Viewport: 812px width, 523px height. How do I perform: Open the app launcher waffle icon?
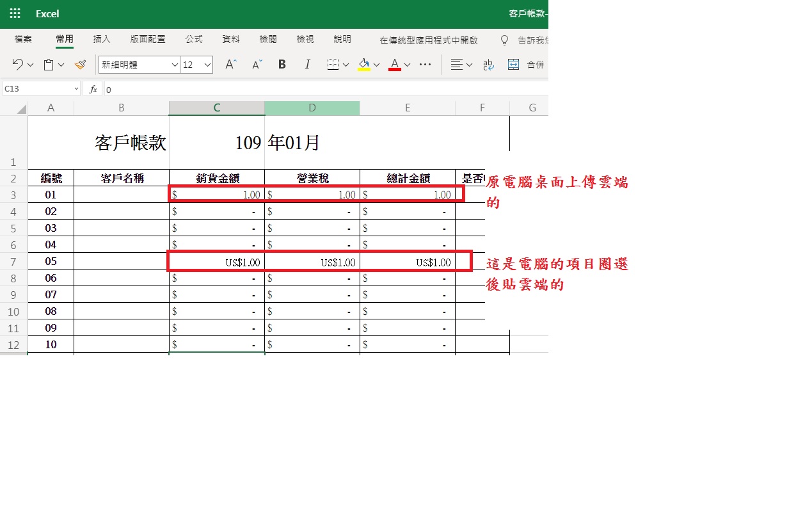point(15,13)
